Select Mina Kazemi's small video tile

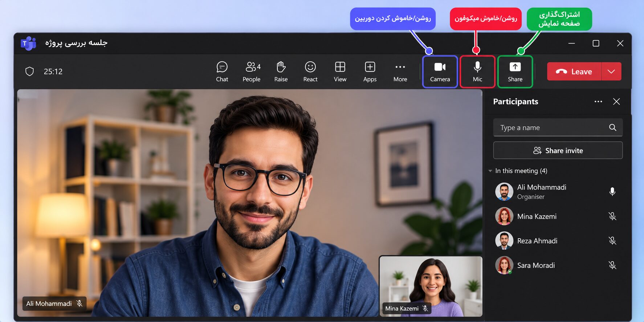[x=431, y=286]
